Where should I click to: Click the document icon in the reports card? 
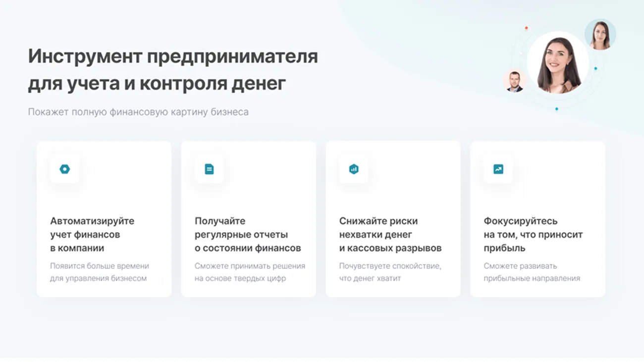pos(209,169)
